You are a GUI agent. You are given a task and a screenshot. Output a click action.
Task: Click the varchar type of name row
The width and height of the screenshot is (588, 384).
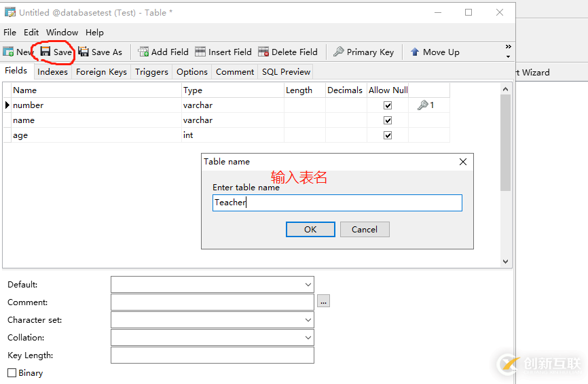click(x=233, y=120)
